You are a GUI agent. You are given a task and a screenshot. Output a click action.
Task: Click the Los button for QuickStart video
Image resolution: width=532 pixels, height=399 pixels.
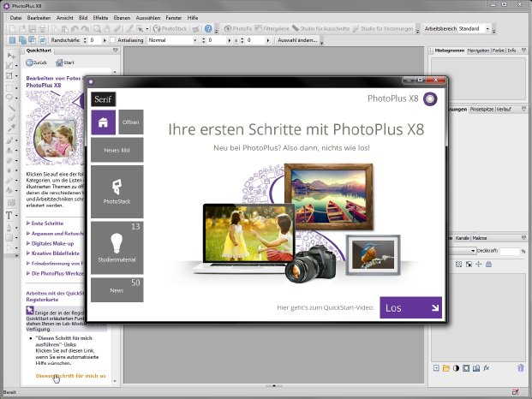coord(411,307)
